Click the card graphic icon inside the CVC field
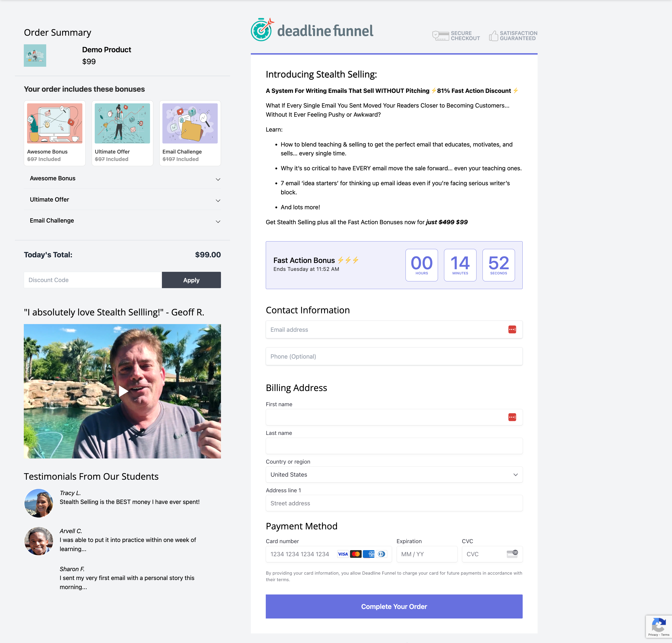 pyautogui.click(x=512, y=554)
